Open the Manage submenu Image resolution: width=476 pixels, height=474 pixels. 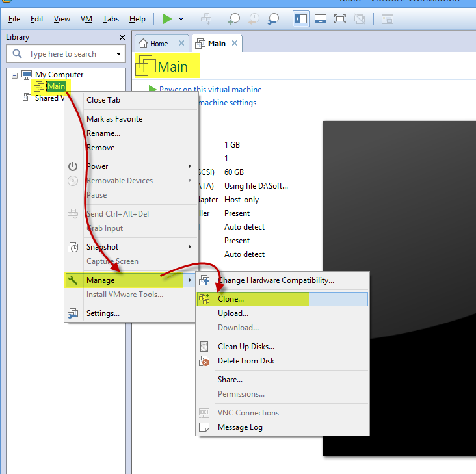point(131,280)
